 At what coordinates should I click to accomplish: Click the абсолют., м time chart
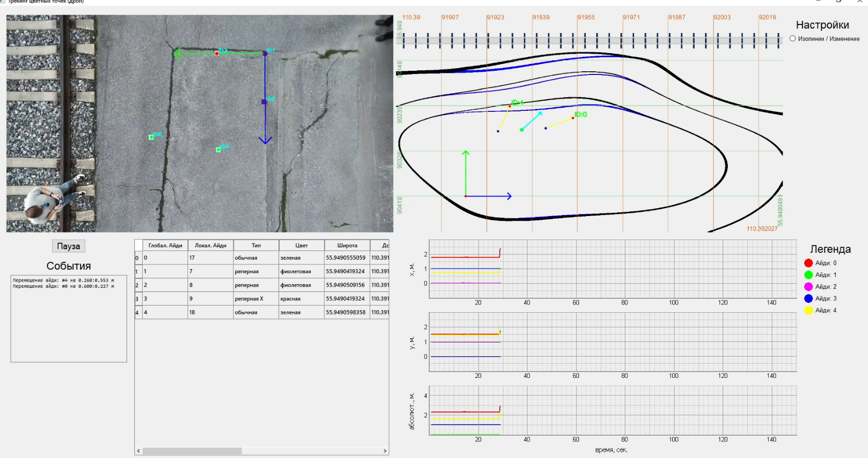[613, 411]
